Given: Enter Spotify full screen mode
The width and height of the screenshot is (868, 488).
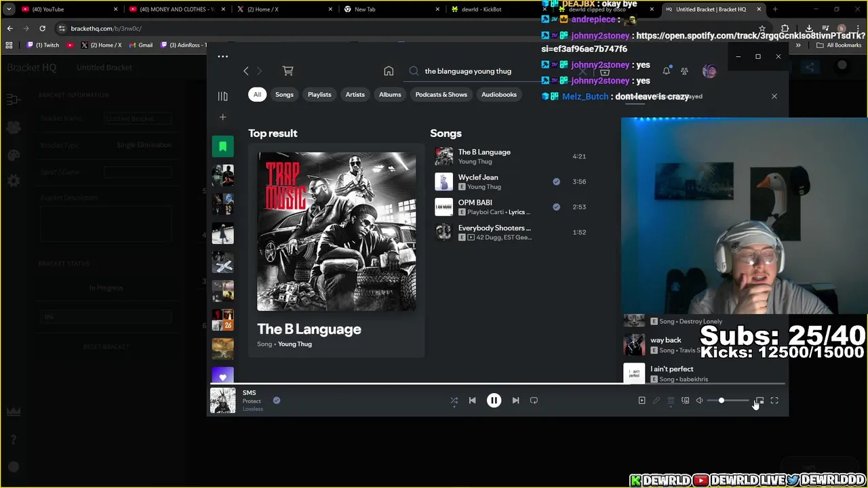Looking at the screenshot, I should point(774,401).
